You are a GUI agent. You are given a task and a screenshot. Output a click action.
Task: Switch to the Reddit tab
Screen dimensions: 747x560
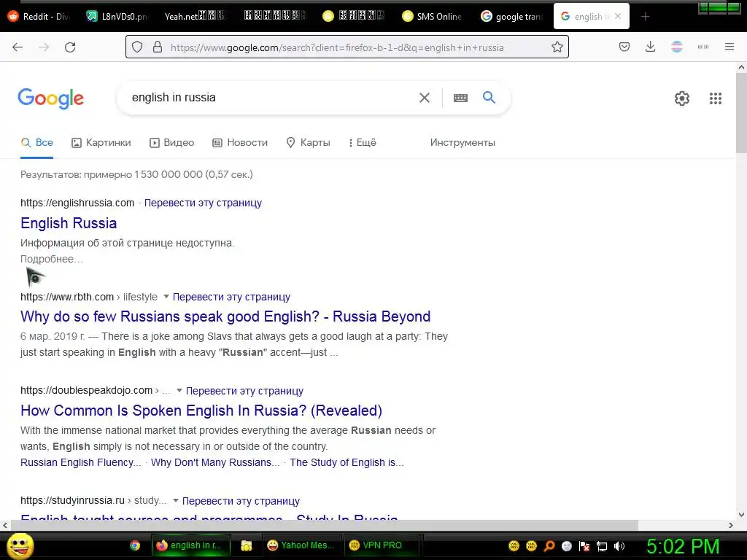pyautogui.click(x=39, y=17)
